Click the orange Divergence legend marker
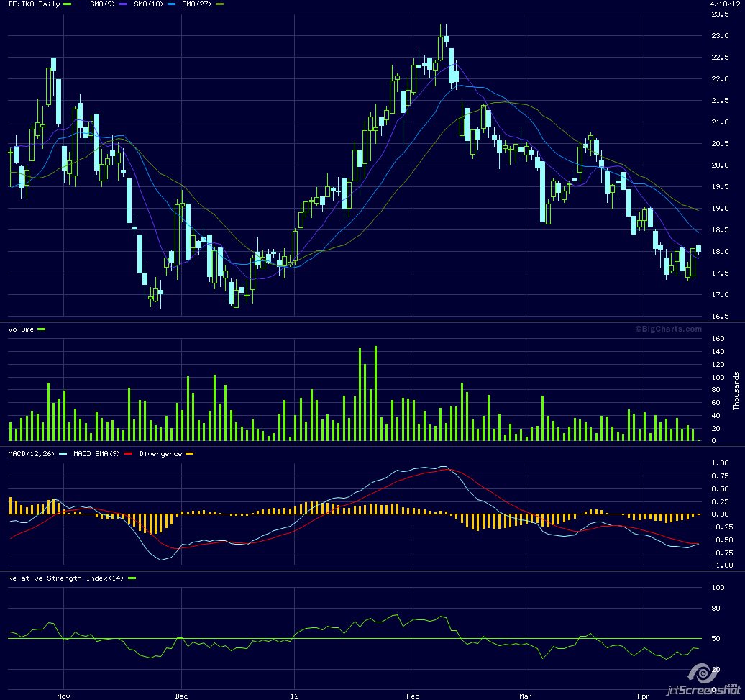 click(x=189, y=454)
